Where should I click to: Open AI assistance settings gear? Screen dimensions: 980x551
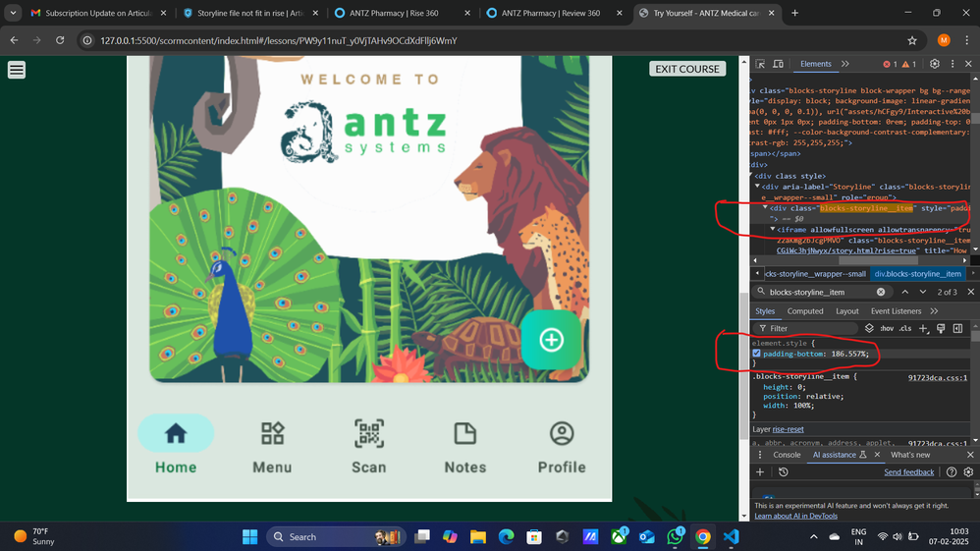click(x=969, y=472)
